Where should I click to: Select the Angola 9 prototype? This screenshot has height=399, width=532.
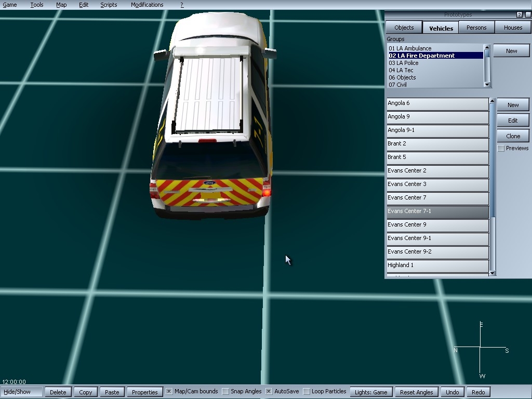tap(437, 117)
